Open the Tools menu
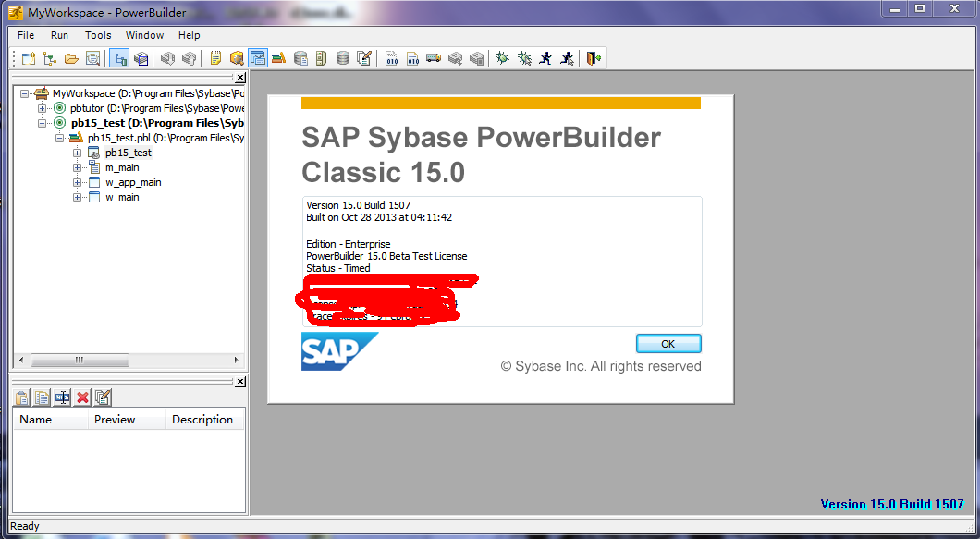 pyautogui.click(x=98, y=35)
